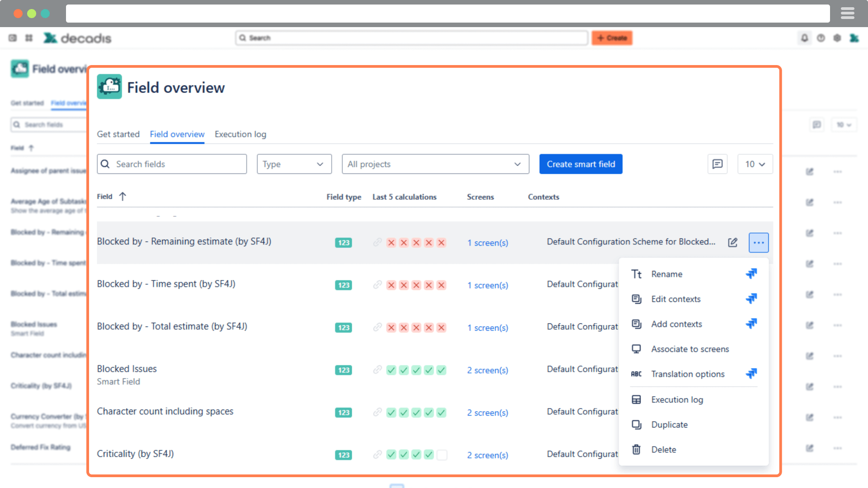Select Duplicate from the context menu
Viewport: 868px width, 488px height.
[669, 425]
